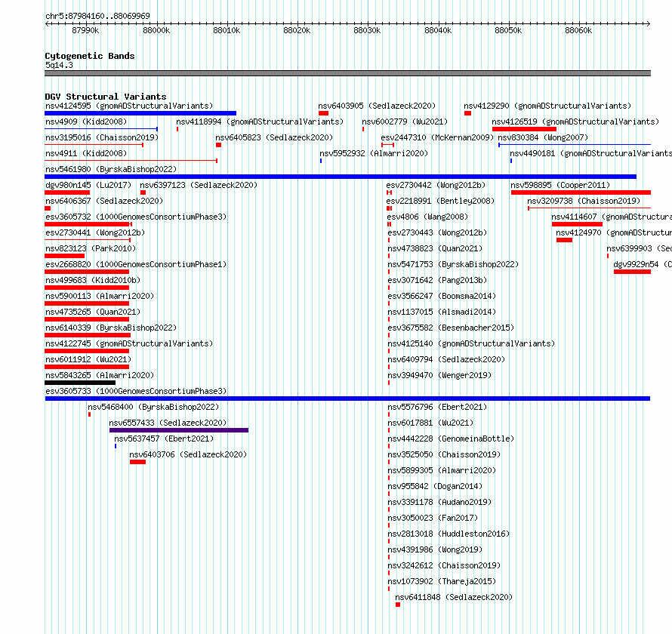The image size is (672, 634).
Task: Select esv2730443 (Wong2012b) label
Action: click(x=438, y=232)
